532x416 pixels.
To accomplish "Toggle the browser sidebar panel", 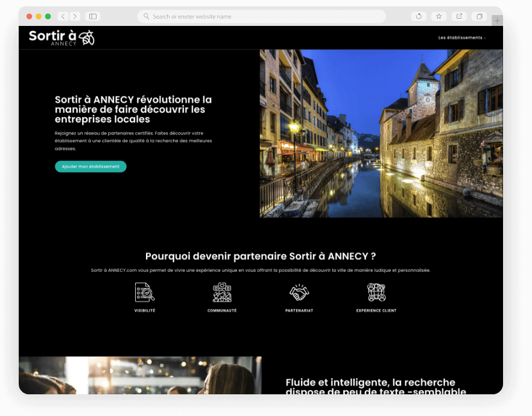I will [93, 16].
